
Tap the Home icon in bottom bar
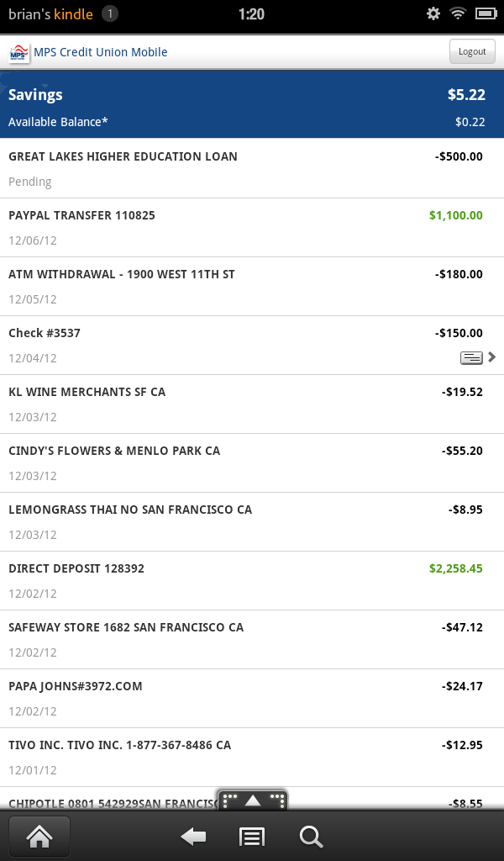click(x=39, y=837)
